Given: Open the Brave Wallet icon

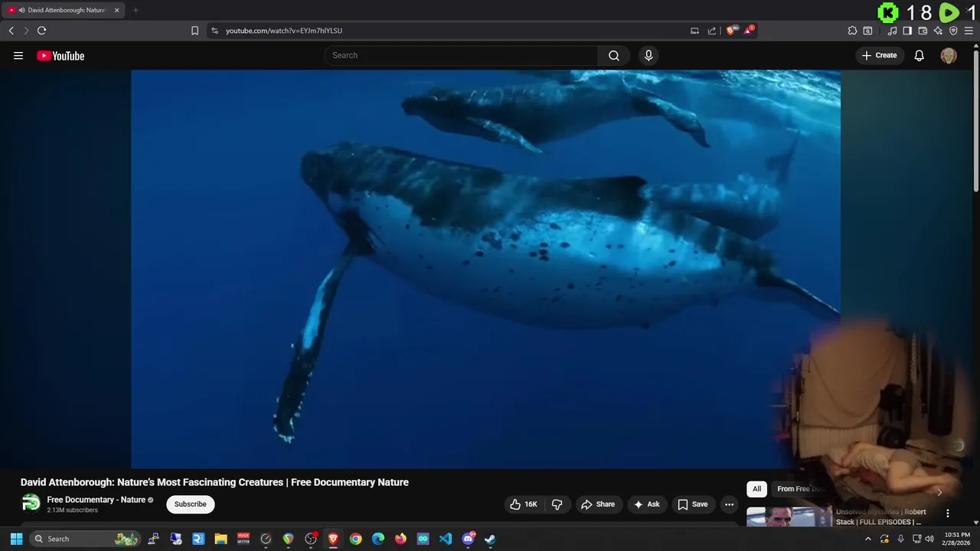Looking at the screenshot, I should pyautogui.click(x=923, y=31).
